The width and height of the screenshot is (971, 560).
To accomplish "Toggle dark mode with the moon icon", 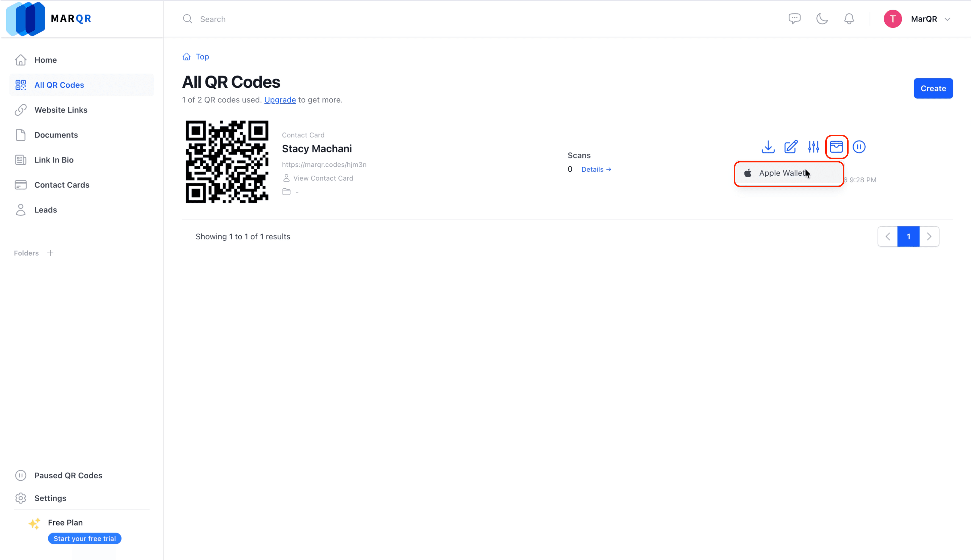I will (822, 18).
